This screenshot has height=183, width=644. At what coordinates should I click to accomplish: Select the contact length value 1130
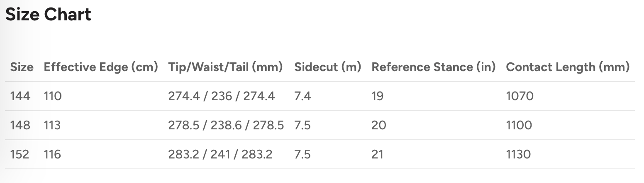point(518,154)
